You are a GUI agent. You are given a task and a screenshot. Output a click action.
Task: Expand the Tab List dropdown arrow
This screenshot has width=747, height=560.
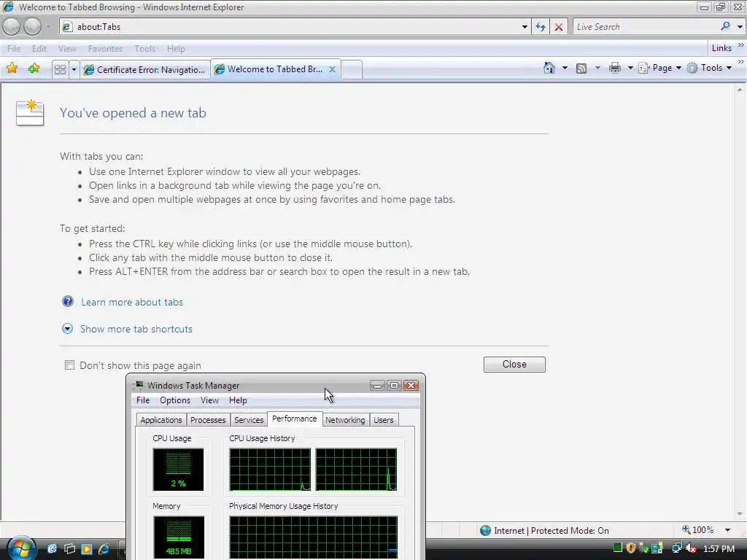(x=74, y=69)
